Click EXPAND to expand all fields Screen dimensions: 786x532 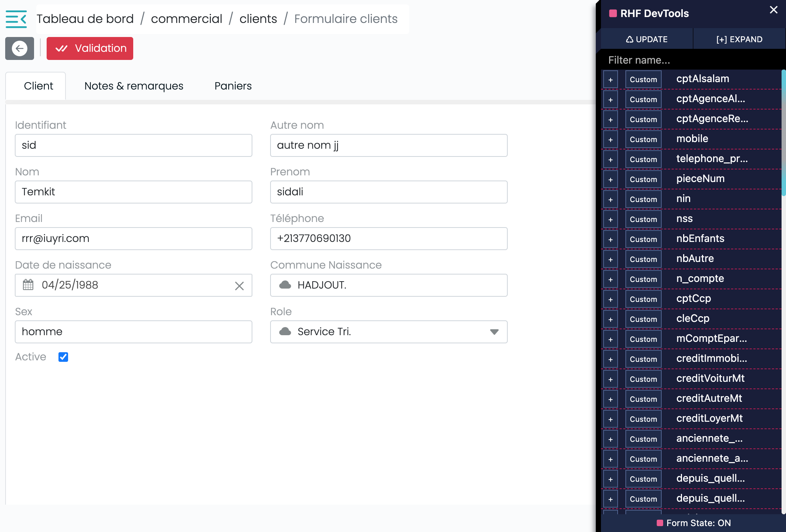click(x=739, y=39)
